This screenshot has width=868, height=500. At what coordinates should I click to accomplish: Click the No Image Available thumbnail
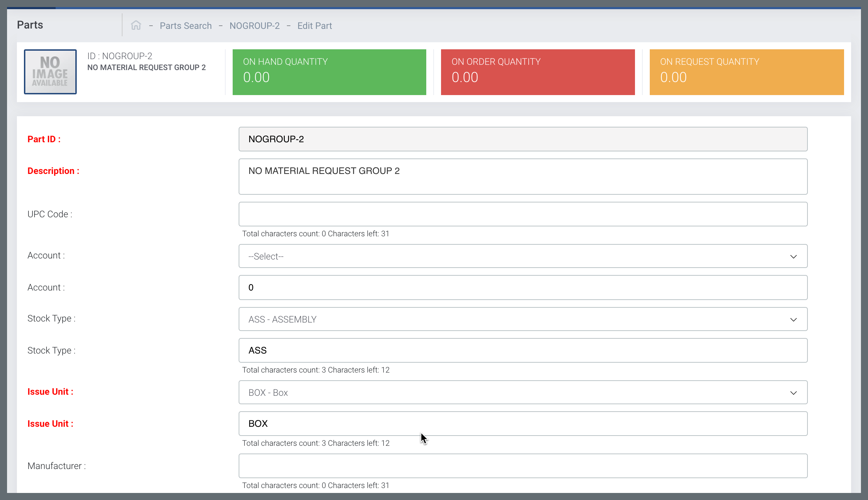(x=50, y=72)
